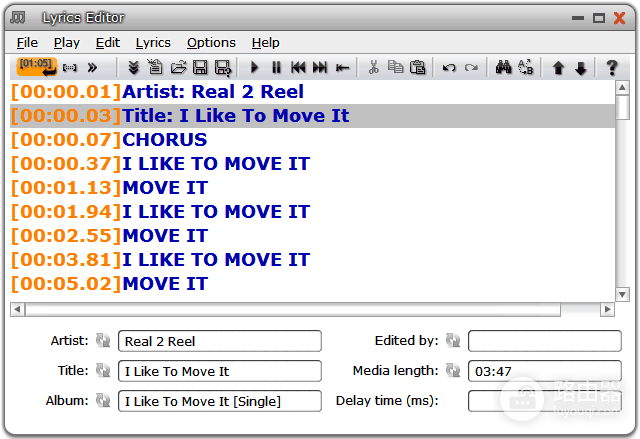The width and height of the screenshot is (640, 439).
Task: Click the refresh icon beside Album
Action: tap(103, 400)
